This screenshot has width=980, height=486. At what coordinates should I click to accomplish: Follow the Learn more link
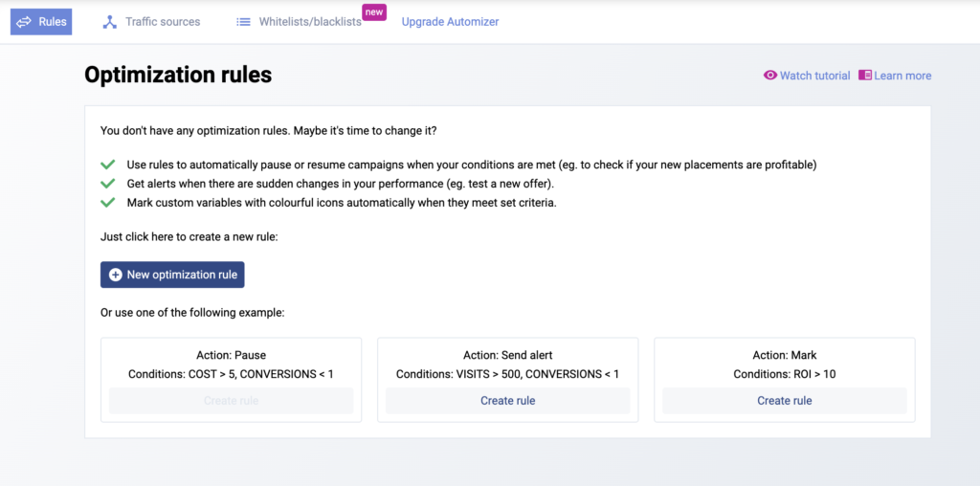902,76
